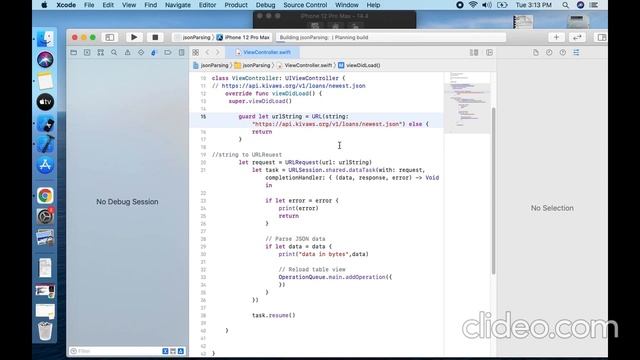Open the Trash in the Dock

(x=45, y=331)
